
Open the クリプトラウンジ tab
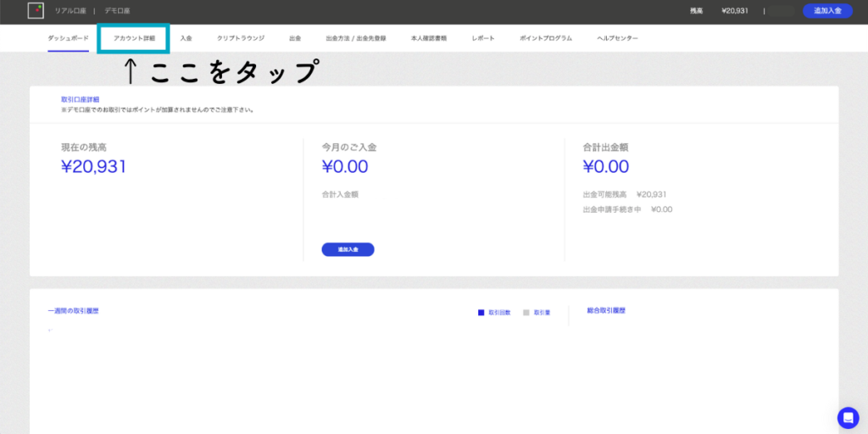pyautogui.click(x=241, y=38)
